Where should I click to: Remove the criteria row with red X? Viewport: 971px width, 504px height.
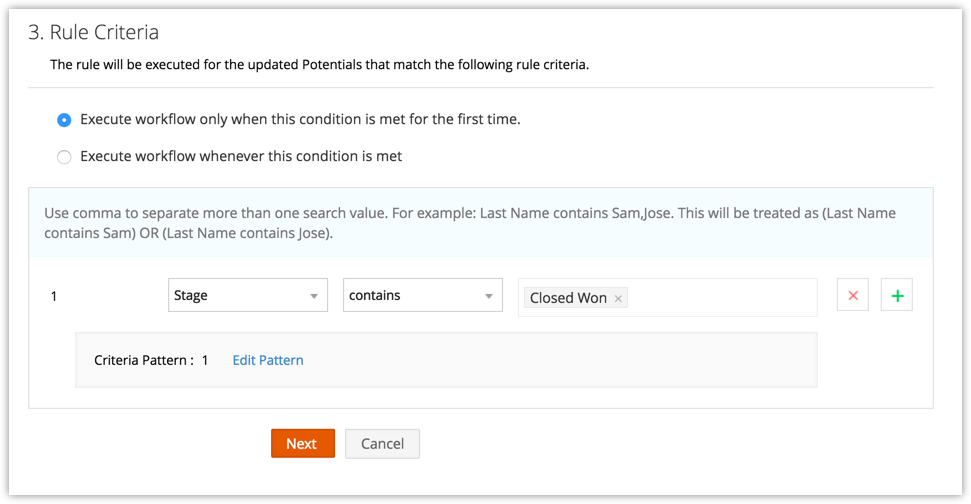pyautogui.click(x=853, y=296)
